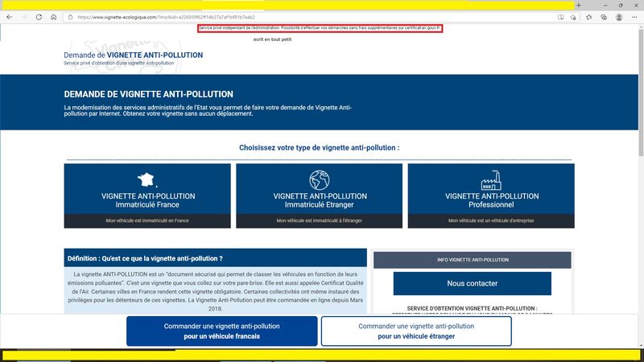The image size is (644, 362).
Task: Add this page to favorites
Action: point(573,17)
